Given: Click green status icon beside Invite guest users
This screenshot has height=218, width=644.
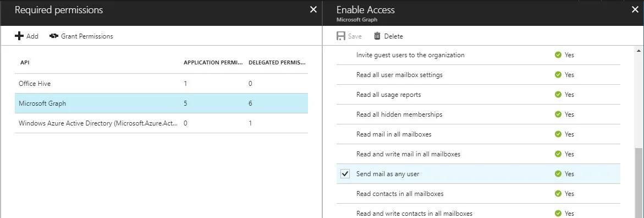Looking at the screenshot, I should click(x=558, y=54).
